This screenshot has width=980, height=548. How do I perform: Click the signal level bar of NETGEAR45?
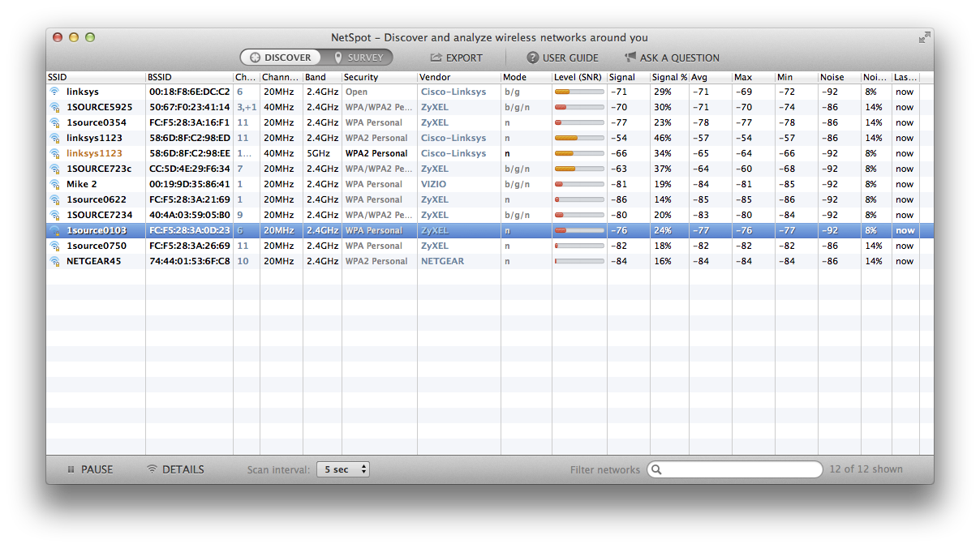pyautogui.click(x=579, y=261)
